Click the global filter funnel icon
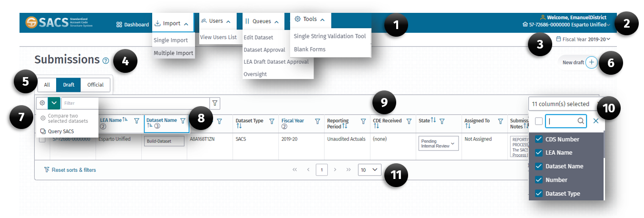The width and height of the screenshot is (644, 218). click(x=215, y=103)
